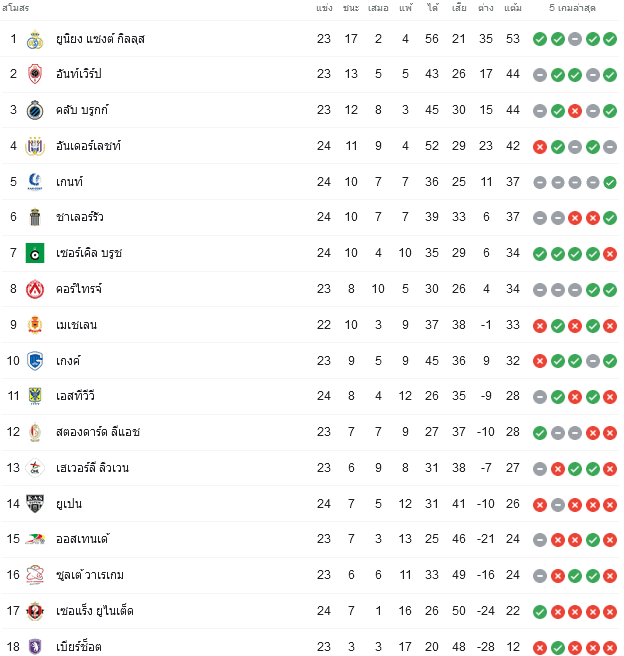Click the green Cercle Brugge logo
The width and height of the screenshot is (624, 656).
coord(35,253)
